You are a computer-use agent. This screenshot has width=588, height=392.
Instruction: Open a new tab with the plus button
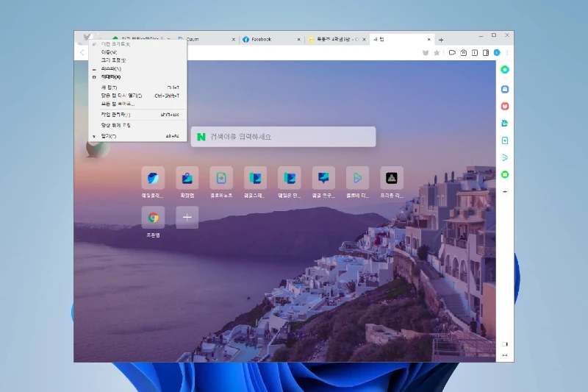(x=441, y=40)
